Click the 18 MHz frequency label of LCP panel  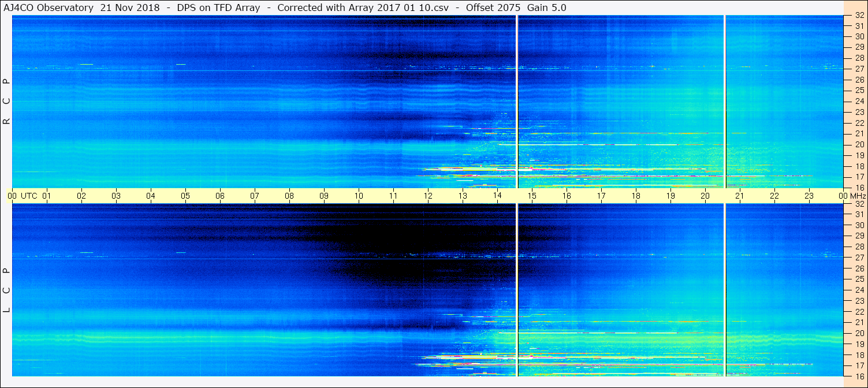click(859, 355)
